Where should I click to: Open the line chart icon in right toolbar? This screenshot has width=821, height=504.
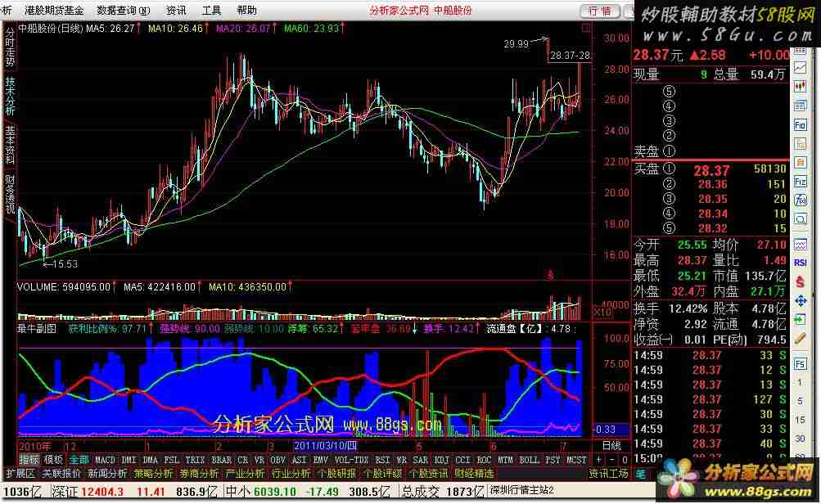(x=800, y=68)
